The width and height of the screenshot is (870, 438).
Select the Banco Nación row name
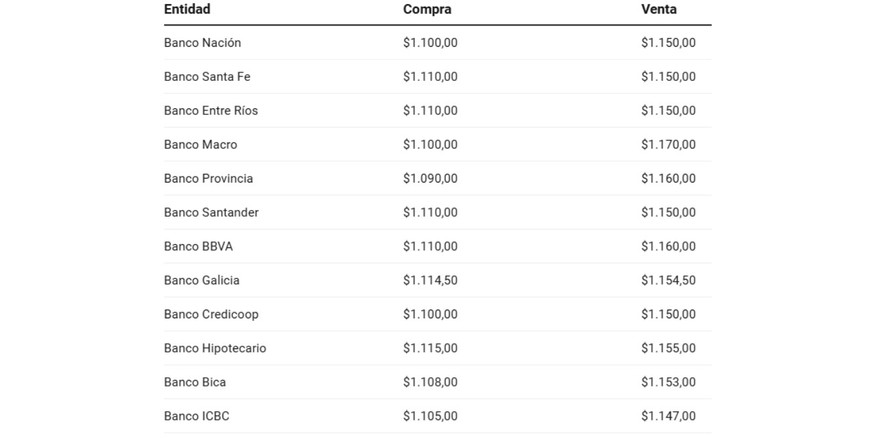click(202, 43)
